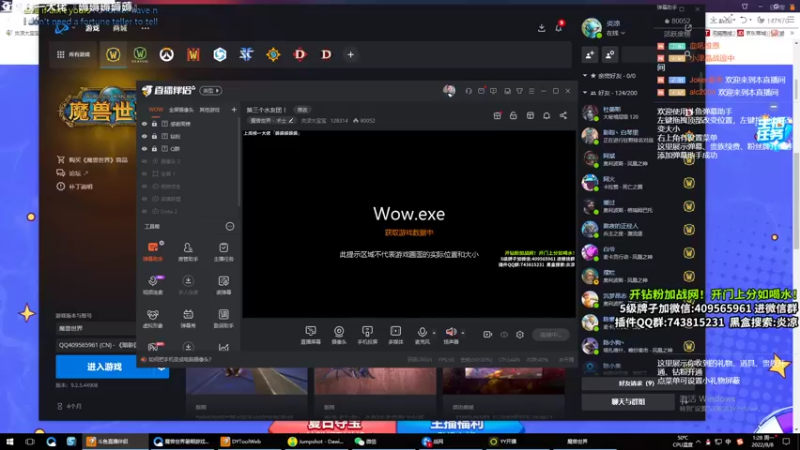
Task: Collapse the 好友 124/200 friends group
Action: (x=585, y=93)
